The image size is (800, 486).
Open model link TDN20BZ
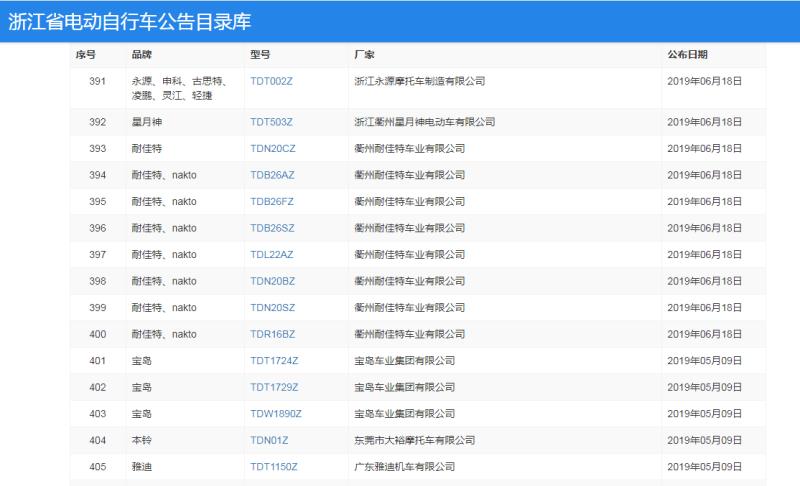272,281
